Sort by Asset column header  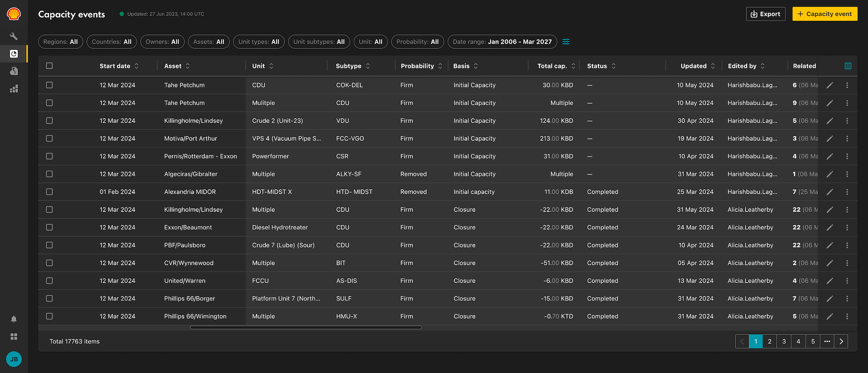coord(177,66)
